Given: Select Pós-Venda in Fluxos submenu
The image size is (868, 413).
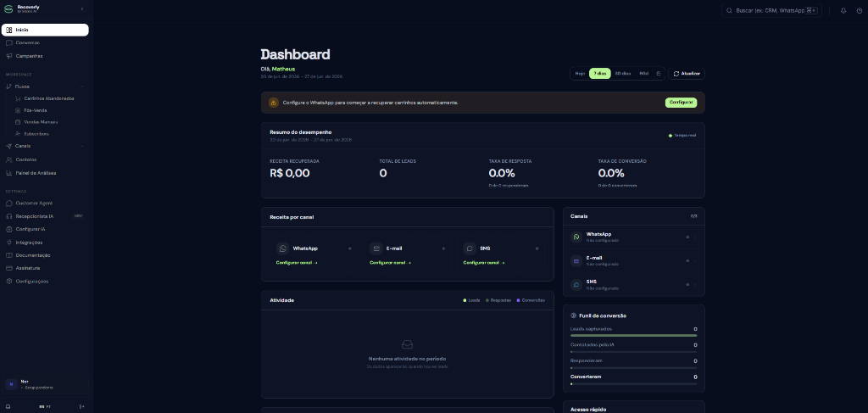Looking at the screenshot, I should [36, 110].
